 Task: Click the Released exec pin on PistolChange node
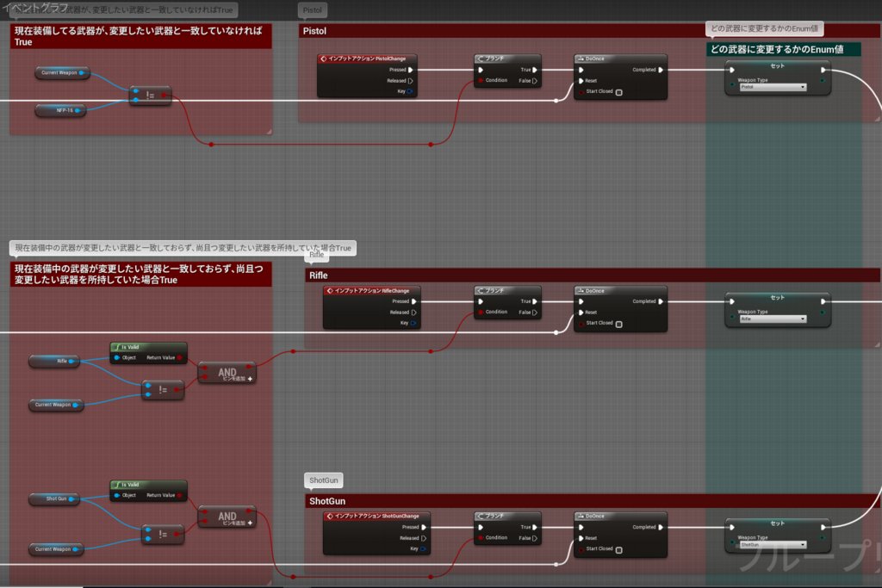tap(411, 81)
